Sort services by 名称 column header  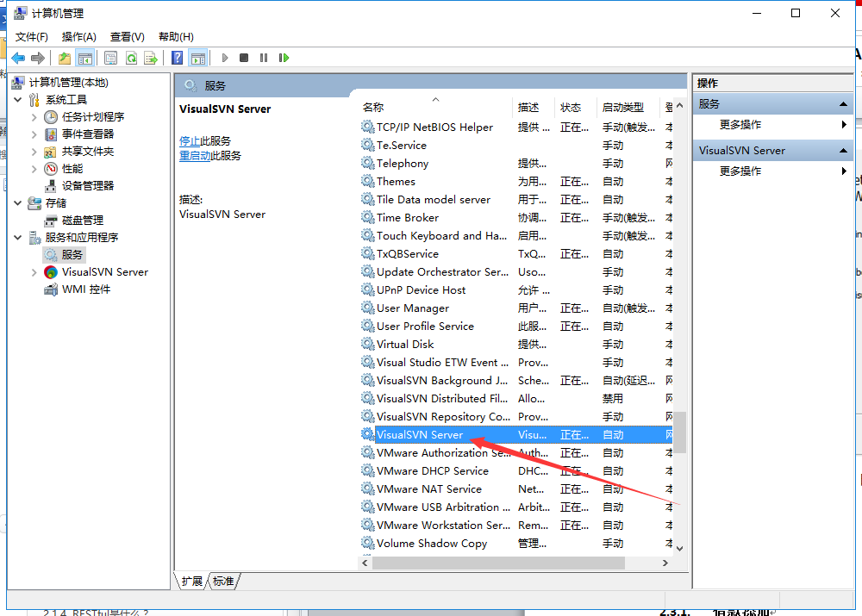[436, 107]
